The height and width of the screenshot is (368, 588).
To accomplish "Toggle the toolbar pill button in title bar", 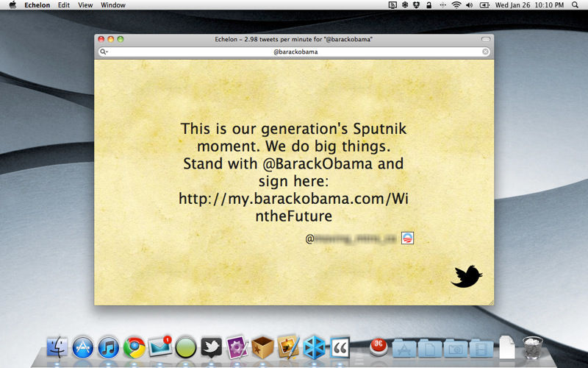I will click(x=486, y=39).
